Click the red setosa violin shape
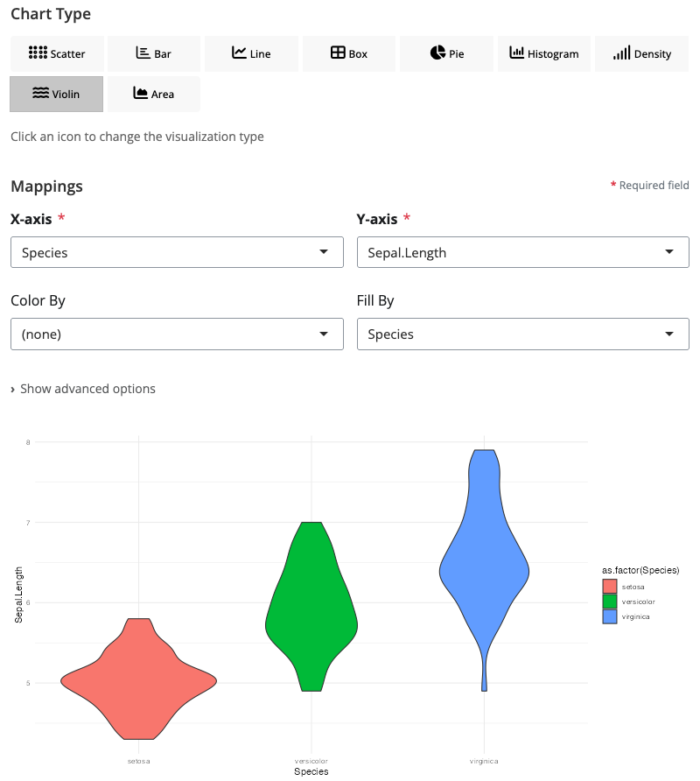700x781 pixels. (140, 683)
